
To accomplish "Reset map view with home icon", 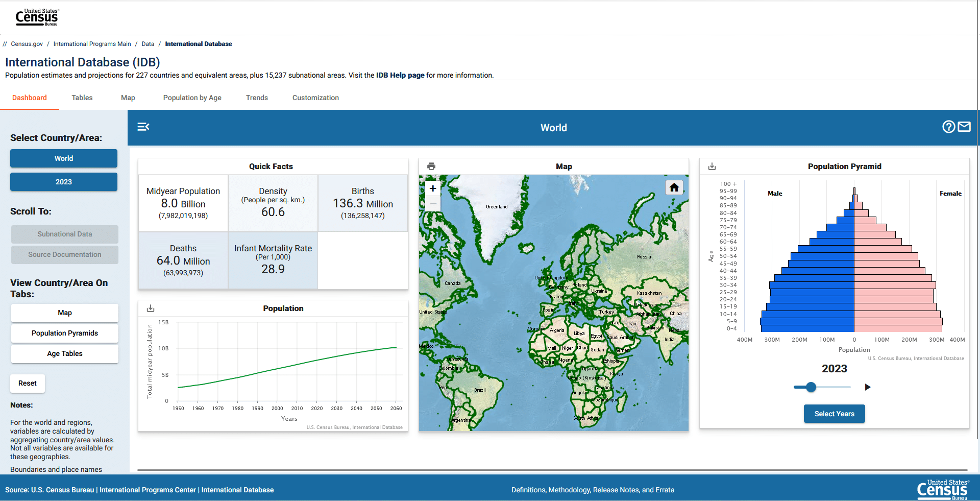I will coord(674,188).
